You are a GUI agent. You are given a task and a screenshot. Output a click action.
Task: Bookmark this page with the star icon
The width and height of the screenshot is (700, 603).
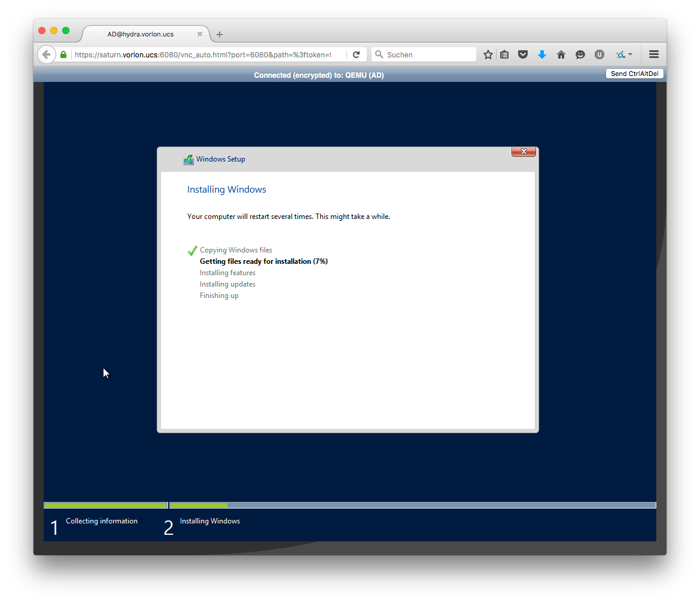coord(488,54)
